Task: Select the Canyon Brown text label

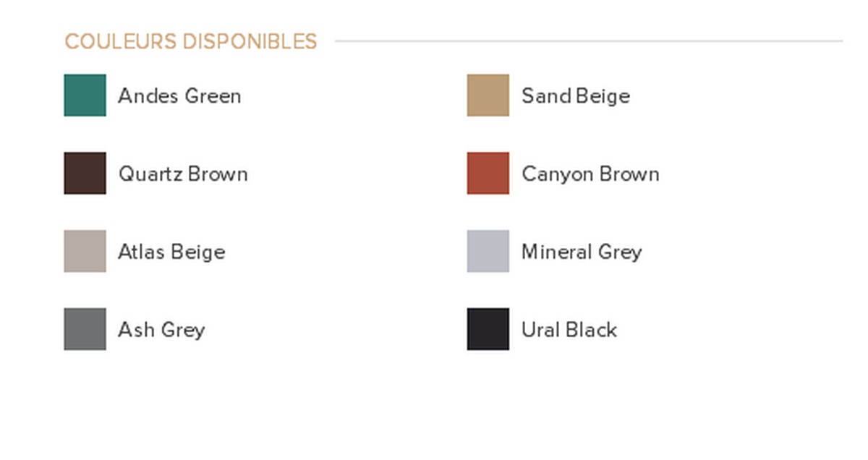Action: pyautogui.click(x=590, y=174)
